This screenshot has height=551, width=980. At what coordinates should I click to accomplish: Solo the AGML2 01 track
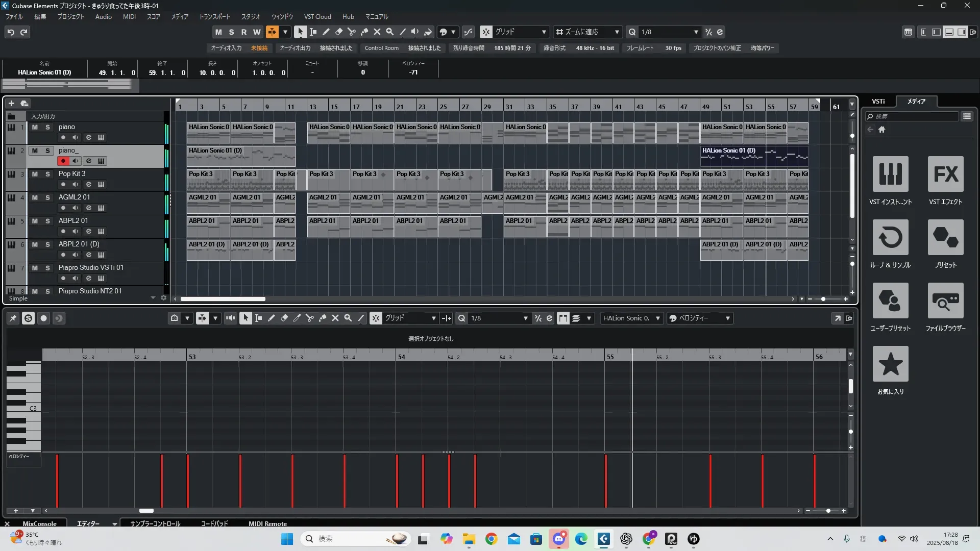point(47,197)
